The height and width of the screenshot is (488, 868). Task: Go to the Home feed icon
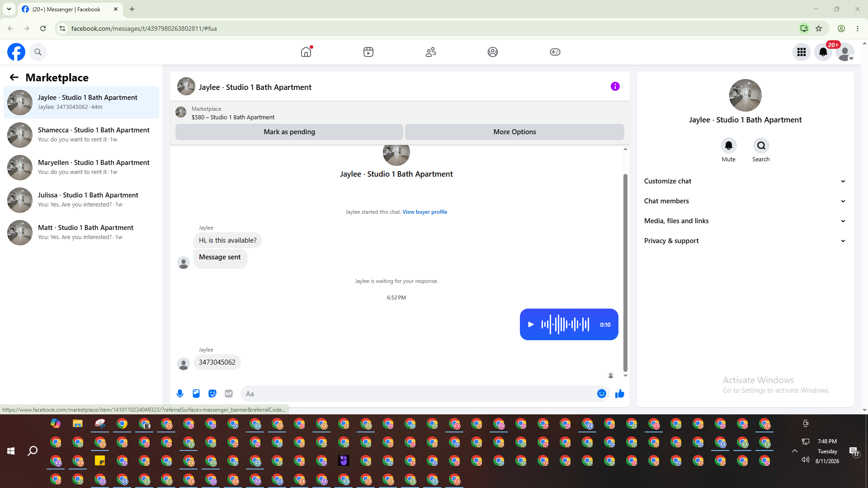[306, 52]
